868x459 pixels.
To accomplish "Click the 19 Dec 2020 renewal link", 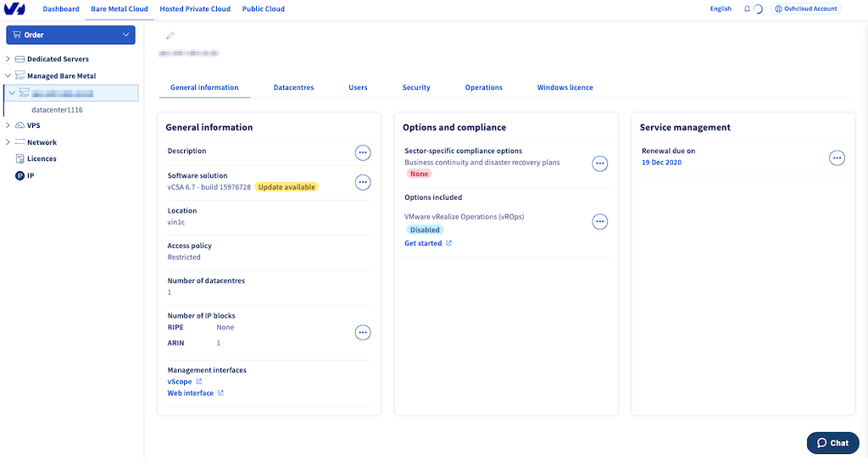I will (661, 163).
